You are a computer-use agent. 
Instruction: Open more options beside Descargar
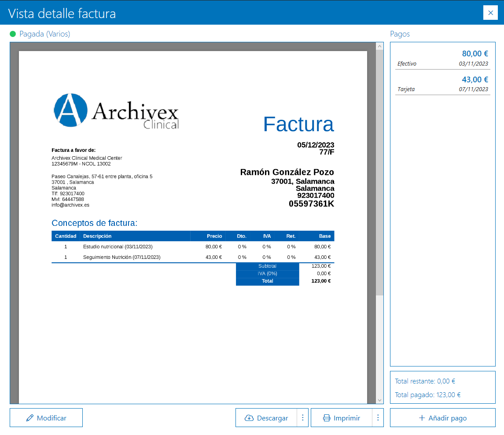pyautogui.click(x=302, y=418)
